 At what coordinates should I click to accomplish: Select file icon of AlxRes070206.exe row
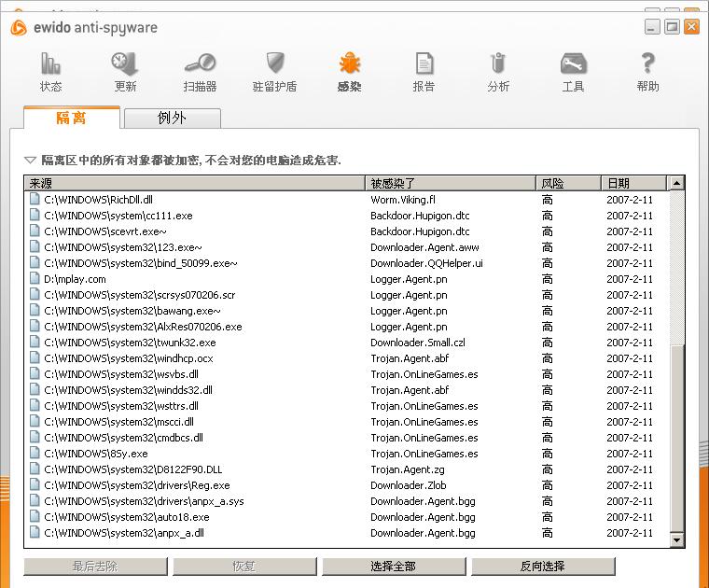point(35,326)
